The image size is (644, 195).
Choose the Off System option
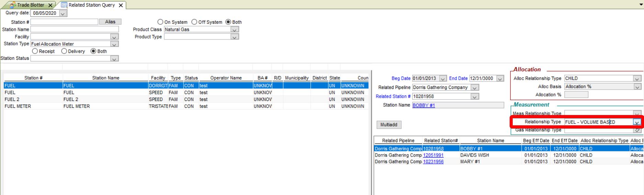194,22
